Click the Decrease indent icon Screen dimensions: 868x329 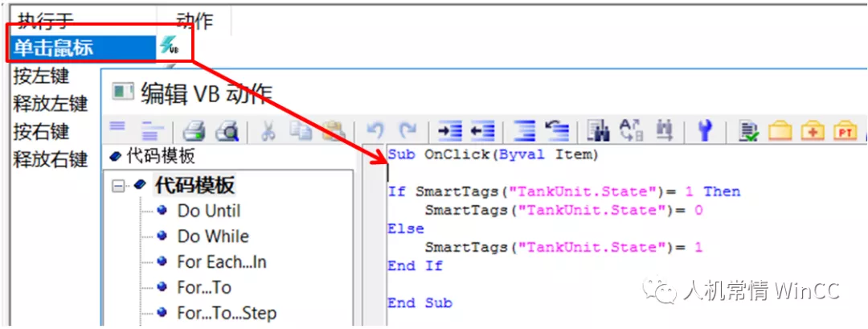[482, 131]
